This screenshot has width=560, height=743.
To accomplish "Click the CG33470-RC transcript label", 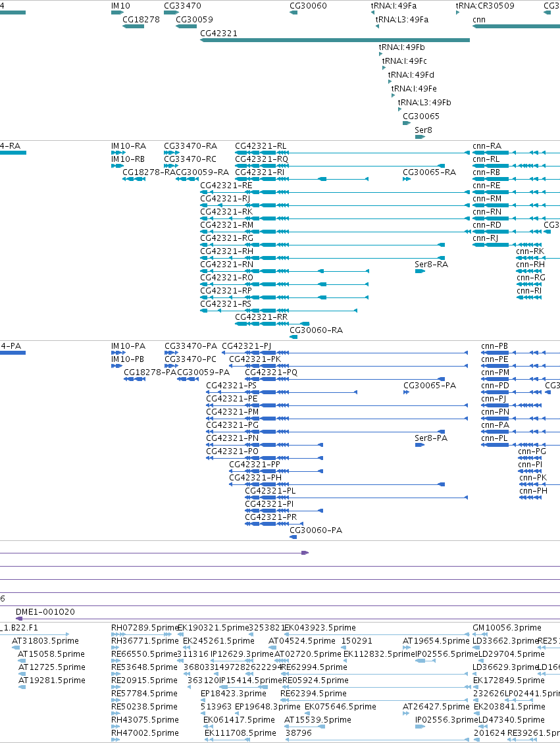I will 190,159.
